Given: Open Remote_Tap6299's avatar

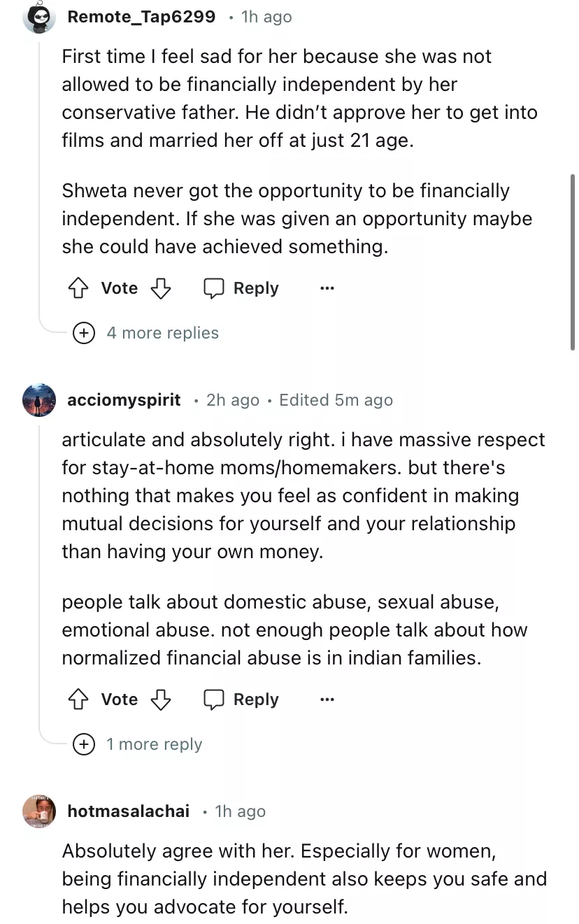Looking at the screenshot, I should point(39,17).
